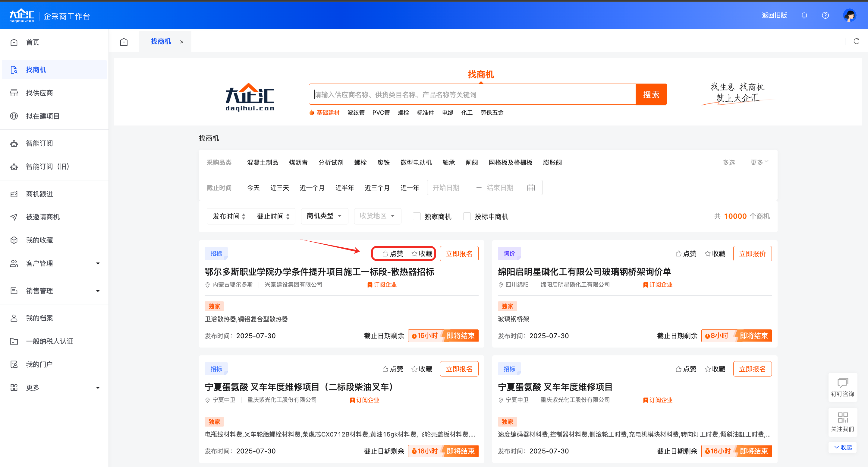Image resolution: width=868 pixels, height=467 pixels.
Task: Open the user avatar in header
Action: 850,15
